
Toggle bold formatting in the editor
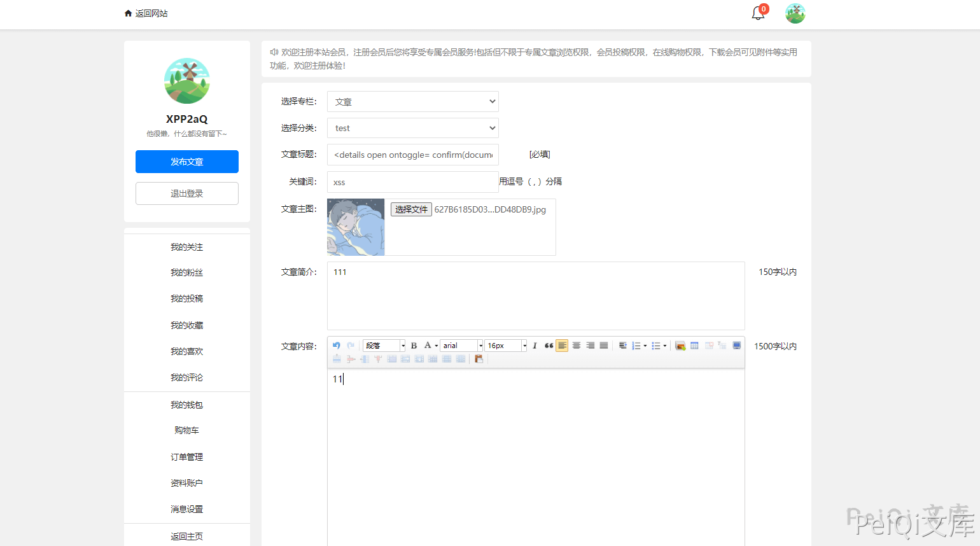pos(414,346)
